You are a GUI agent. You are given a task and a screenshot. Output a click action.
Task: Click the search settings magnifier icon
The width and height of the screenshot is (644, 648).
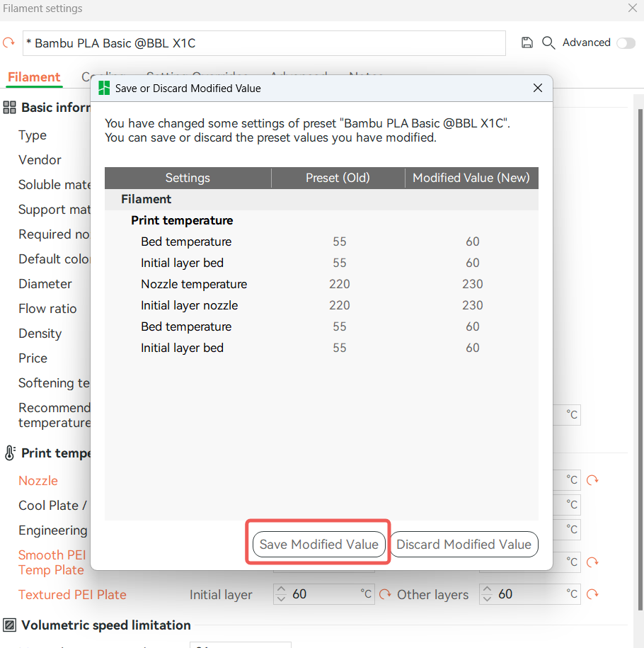click(548, 42)
